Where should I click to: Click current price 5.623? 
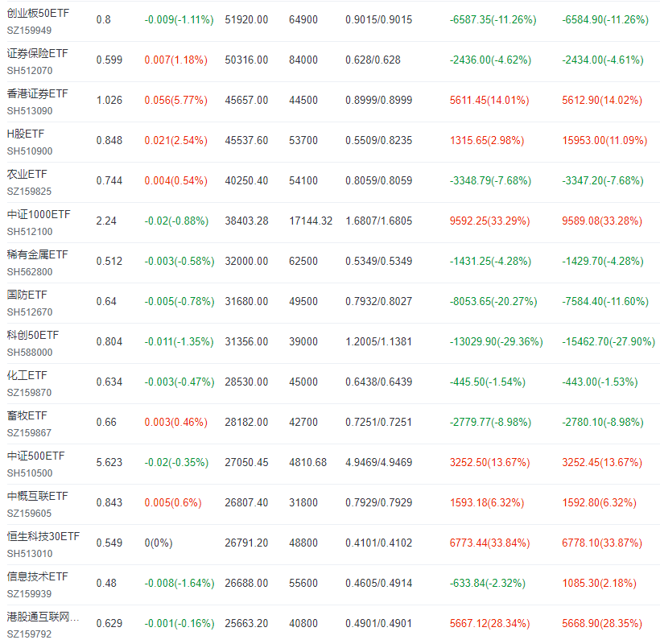109,463
